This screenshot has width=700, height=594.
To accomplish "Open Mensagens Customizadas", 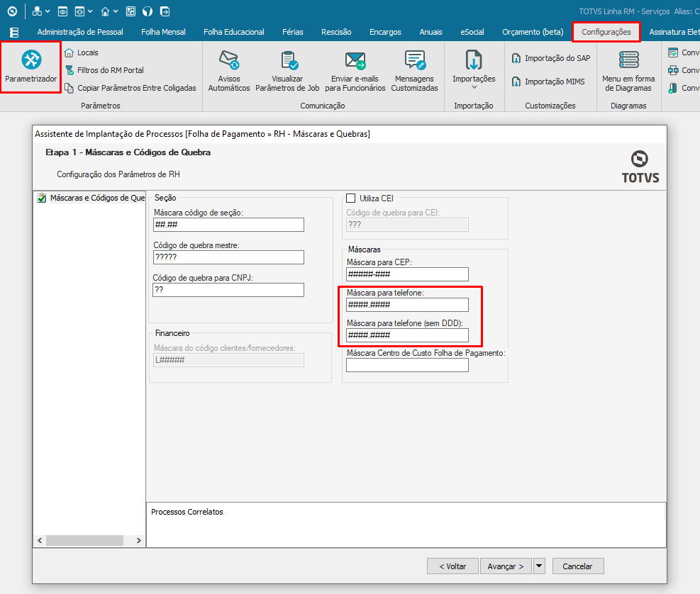I will coord(414,71).
